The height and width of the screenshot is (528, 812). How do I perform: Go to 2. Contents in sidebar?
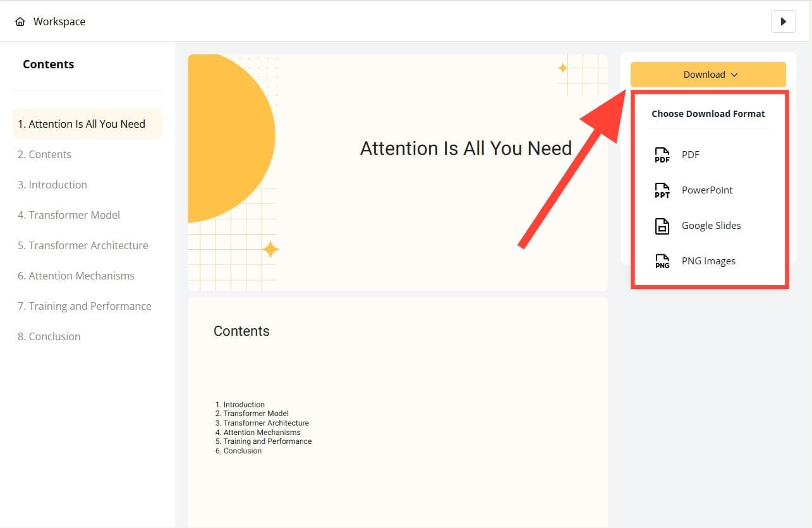[44, 154]
